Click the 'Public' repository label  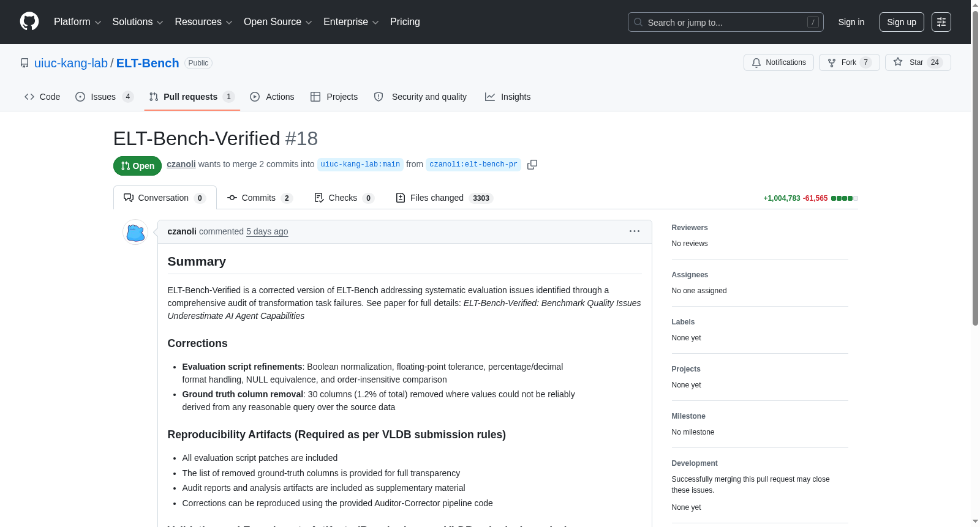(x=198, y=63)
